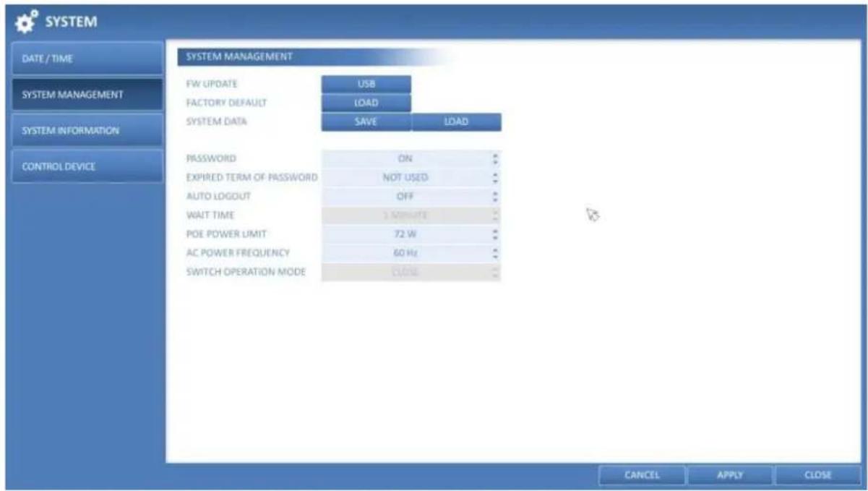Click PASSWORD row stepper arrows
Image resolution: width=868 pixels, height=491 pixels.
(x=496, y=158)
